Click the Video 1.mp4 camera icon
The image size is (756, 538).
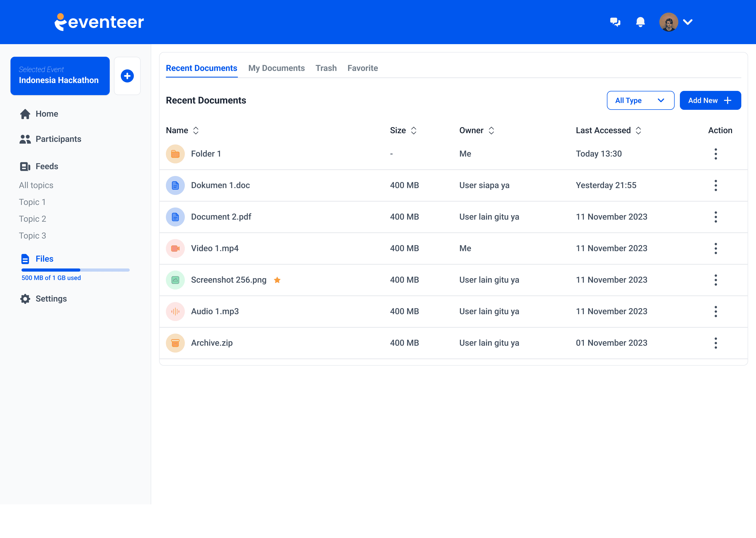pos(175,249)
